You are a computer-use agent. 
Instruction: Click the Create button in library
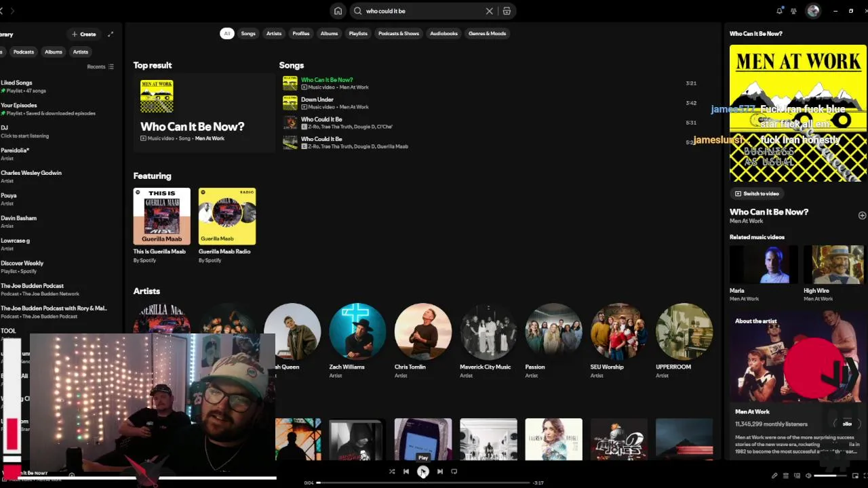pyautogui.click(x=84, y=34)
